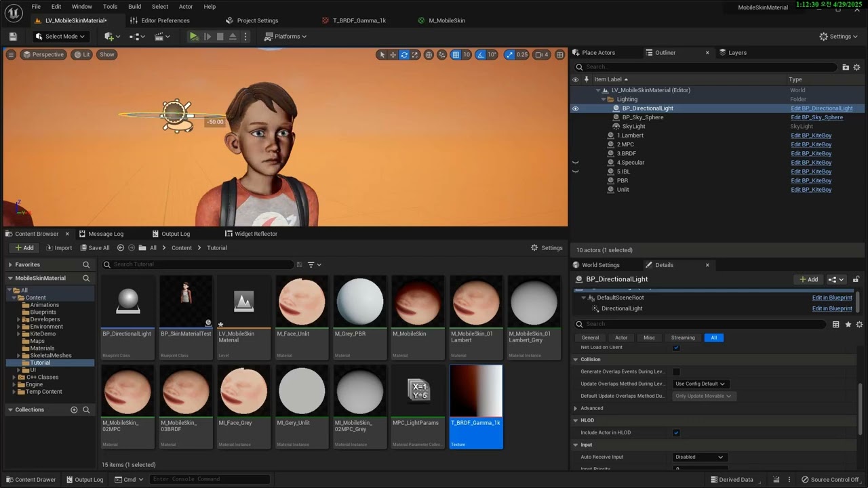This screenshot has width=868, height=488.
Task: Open the Perspective view mode dropdown
Action: (43, 55)
